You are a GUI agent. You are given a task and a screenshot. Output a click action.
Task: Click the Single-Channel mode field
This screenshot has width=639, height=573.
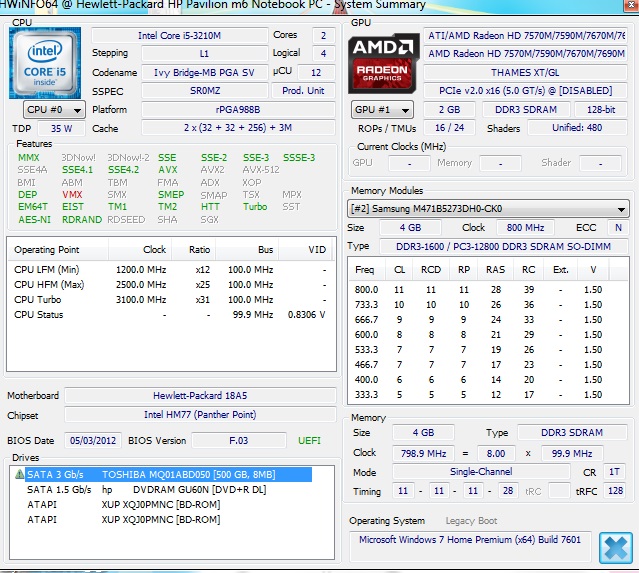[x=481, y=472]
